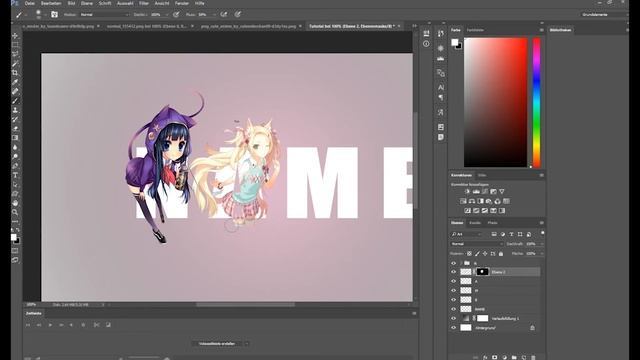Select the Zoom tool
Viewport: 640px width, 360px height.
click(x=15, y=212)
